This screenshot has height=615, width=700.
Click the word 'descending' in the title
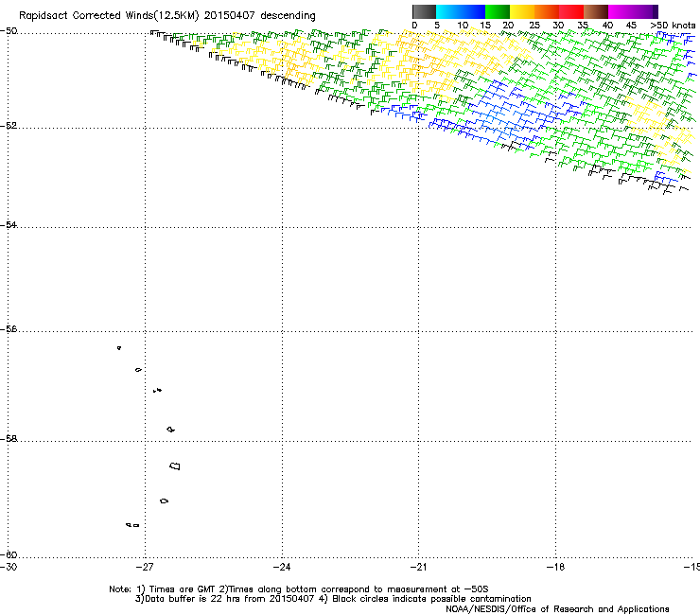[288, 16]
